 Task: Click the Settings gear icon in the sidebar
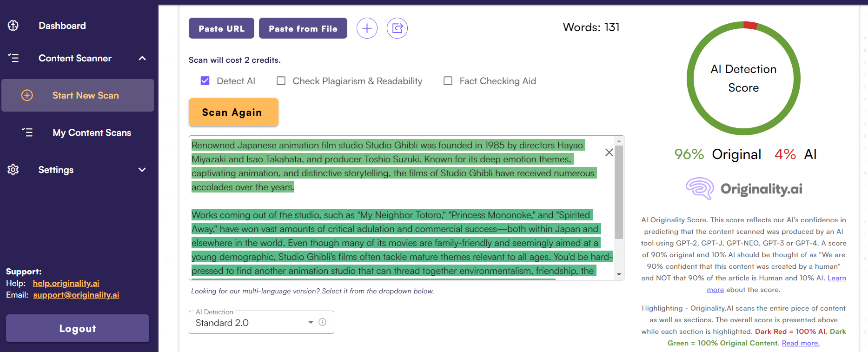(x=13, y=170)
